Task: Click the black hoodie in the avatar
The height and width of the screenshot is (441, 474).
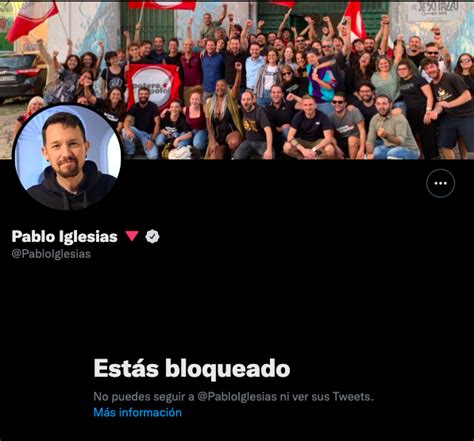Action: (71, 189)
